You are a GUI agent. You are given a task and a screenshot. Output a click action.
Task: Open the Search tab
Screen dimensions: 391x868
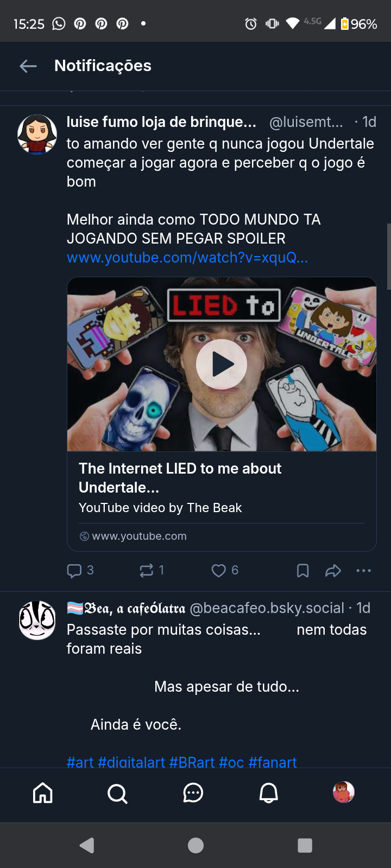point(117,794)
